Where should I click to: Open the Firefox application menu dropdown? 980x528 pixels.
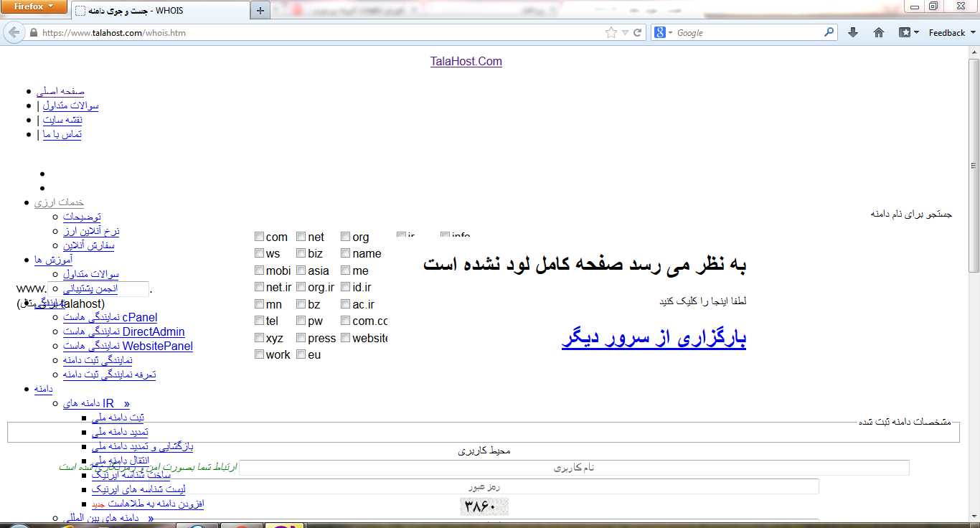coord(34,7)
